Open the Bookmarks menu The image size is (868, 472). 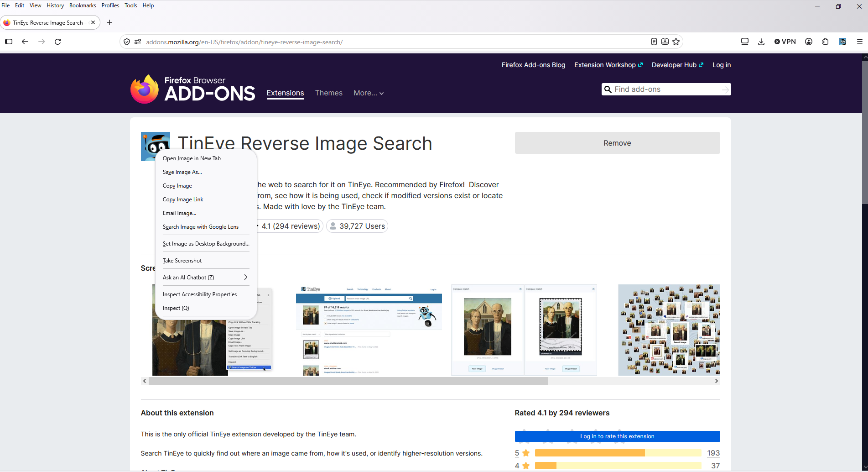point(83,5)
